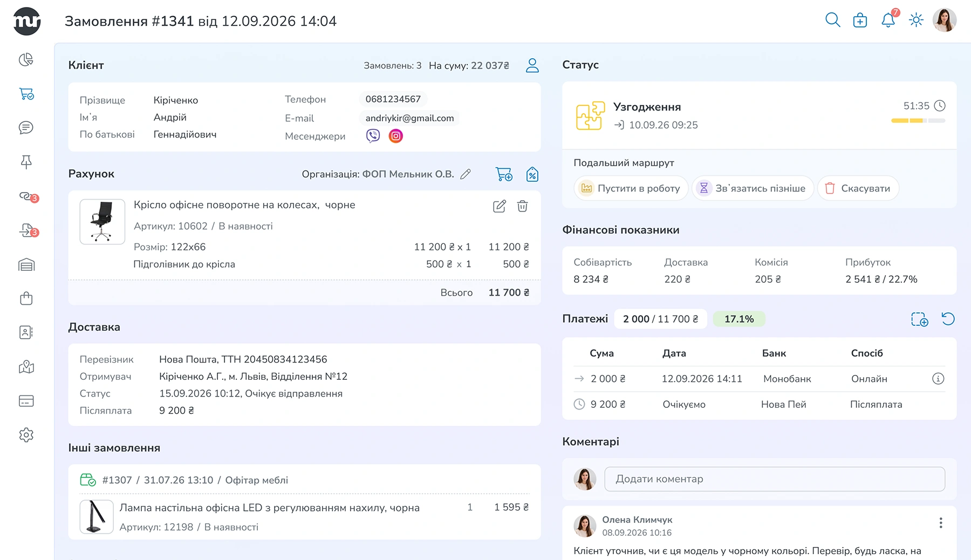Open import sidebar icon with badge 3
The width and height of the screenshot is (971, 560).
pyautogui.click(x=28, y=230)
